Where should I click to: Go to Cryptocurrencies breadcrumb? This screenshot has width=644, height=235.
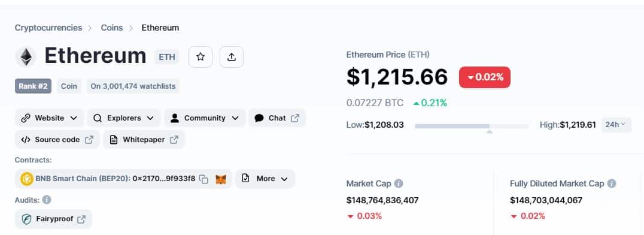48,28
